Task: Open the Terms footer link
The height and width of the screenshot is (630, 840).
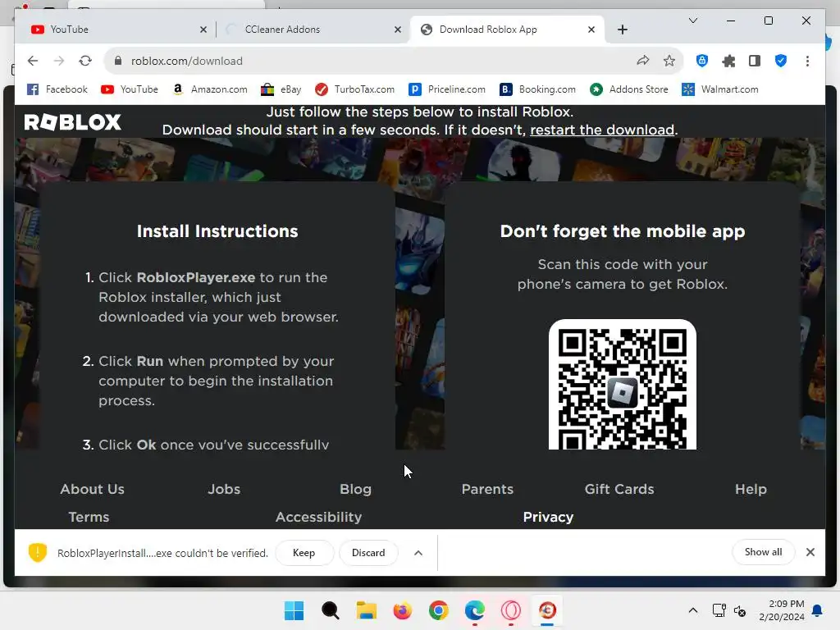Action: (x=89, y=517)
